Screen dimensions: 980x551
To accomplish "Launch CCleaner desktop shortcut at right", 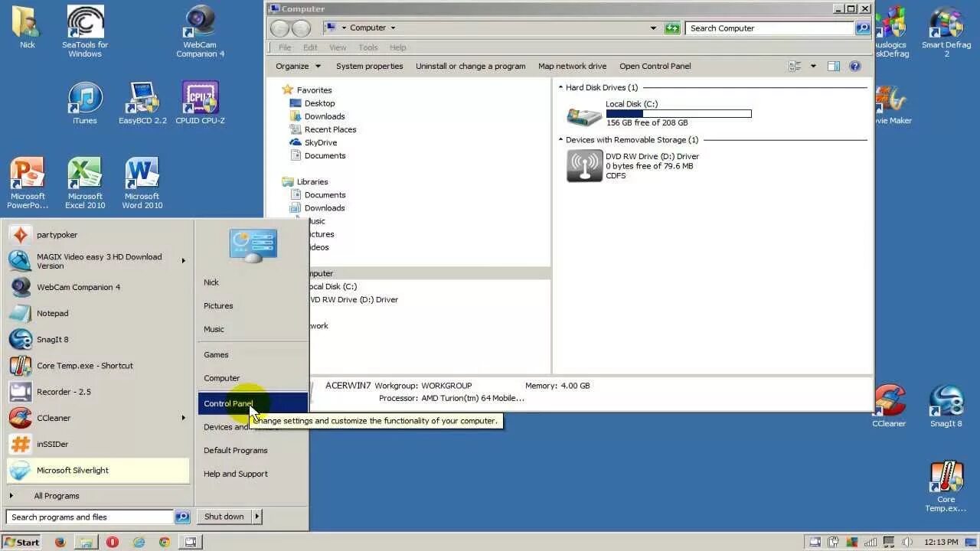I will (889, 406).
